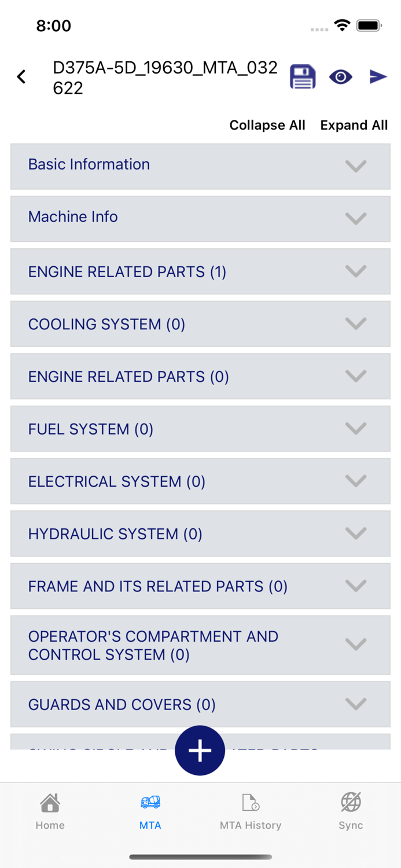Open the preview using the eye icon
Screen dimensions: 401x868
coord(340,76)
